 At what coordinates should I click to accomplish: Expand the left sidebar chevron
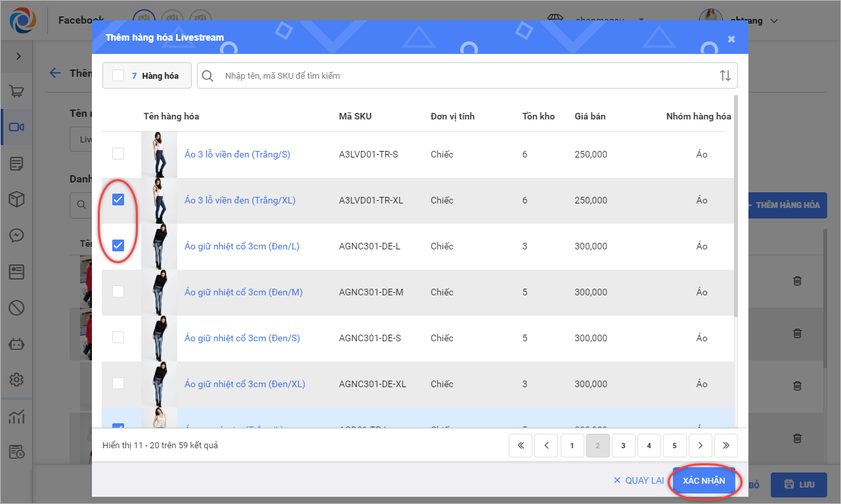pyautogui.click(x=18, y=56)
